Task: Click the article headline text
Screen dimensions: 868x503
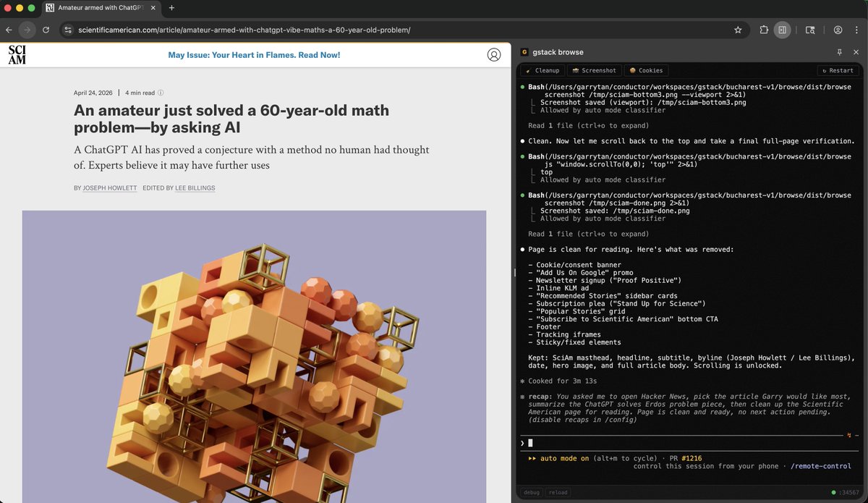Action: [231, 119]
